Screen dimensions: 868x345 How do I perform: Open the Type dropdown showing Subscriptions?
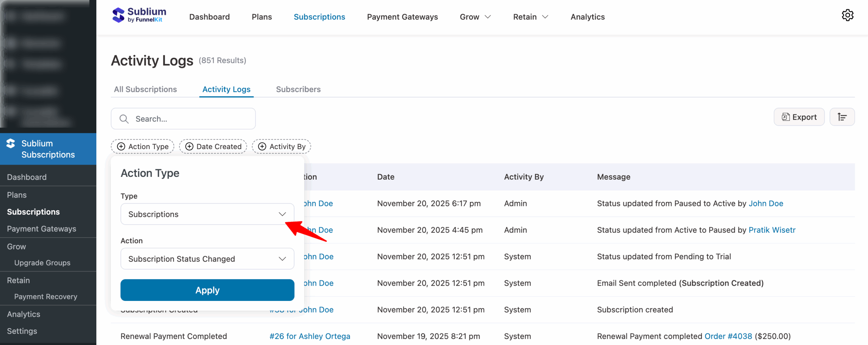[207, 214]
